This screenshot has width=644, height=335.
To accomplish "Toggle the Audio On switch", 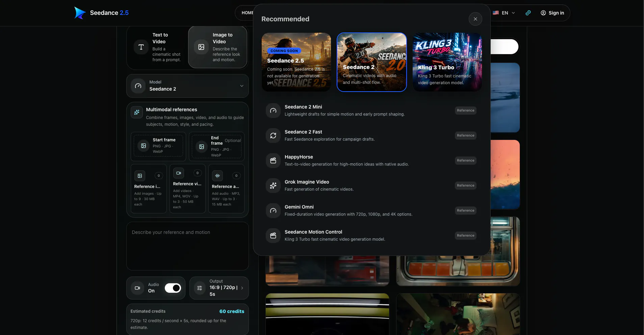I will click(x=173, y=288).
